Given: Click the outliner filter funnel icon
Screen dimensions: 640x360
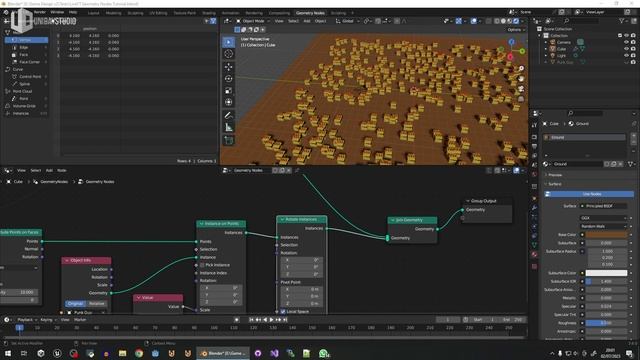Looking at the screenshot, I should pyautogui.click(x=622, y=20).
